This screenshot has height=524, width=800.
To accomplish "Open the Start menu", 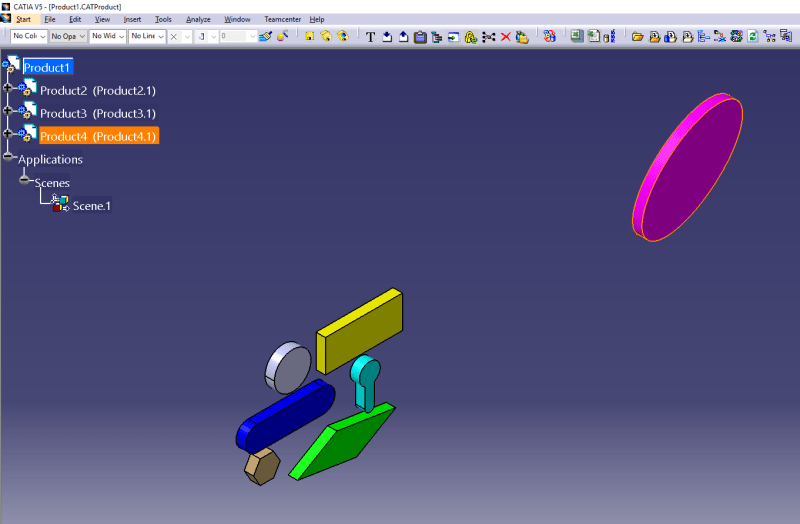I will pyautogui.click(x=23, y=19).
